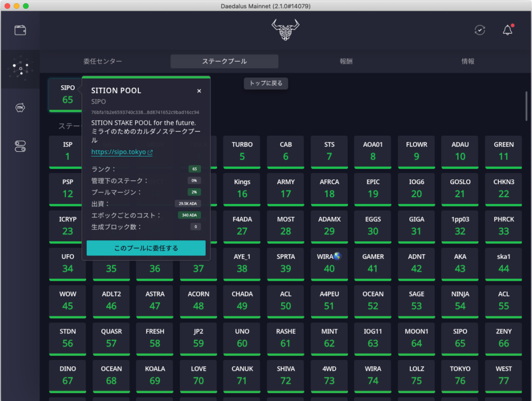
Task: Select the TURBO stake pool tile
Action: coord(242,151)
